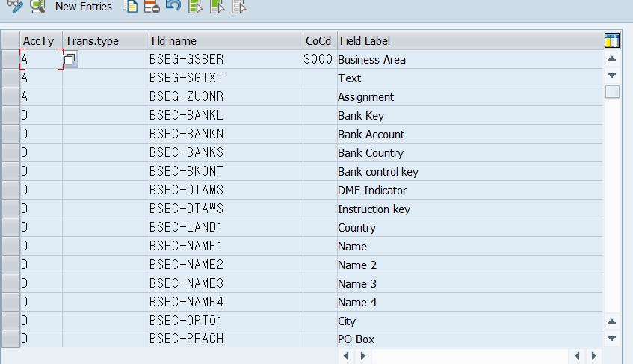Click the Assignment field label cell

(470, 97)
